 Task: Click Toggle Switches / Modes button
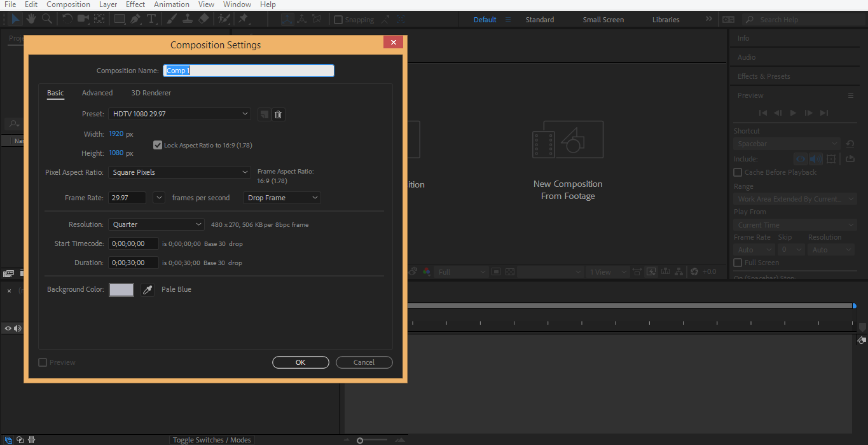pyautogui.click(x=212, y=440)
